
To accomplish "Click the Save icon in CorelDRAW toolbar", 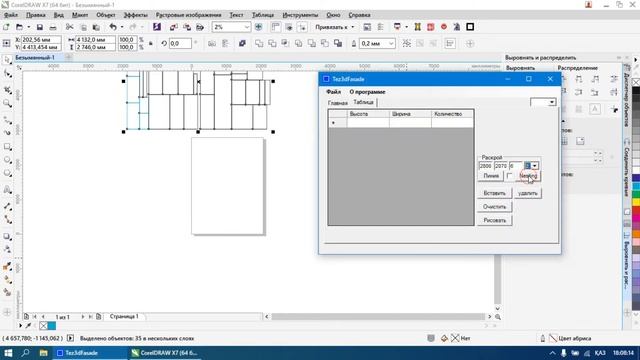I will pyautogui.click(x=40, y=27).
